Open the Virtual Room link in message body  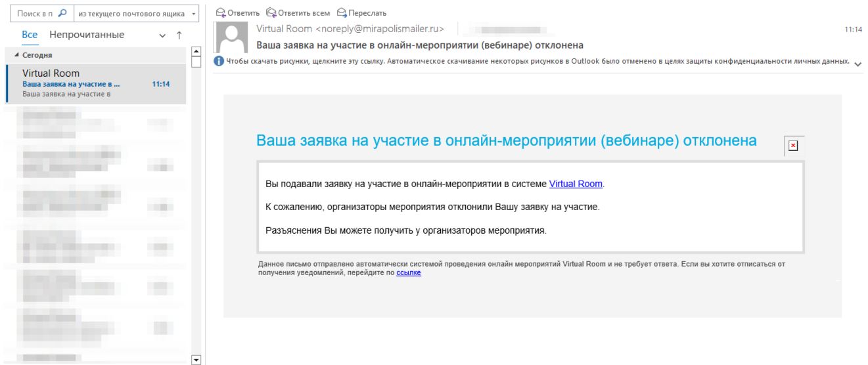576,184
